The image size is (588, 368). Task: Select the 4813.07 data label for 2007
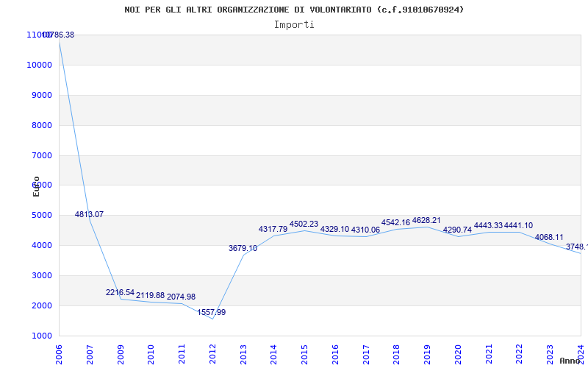point(89,214)
